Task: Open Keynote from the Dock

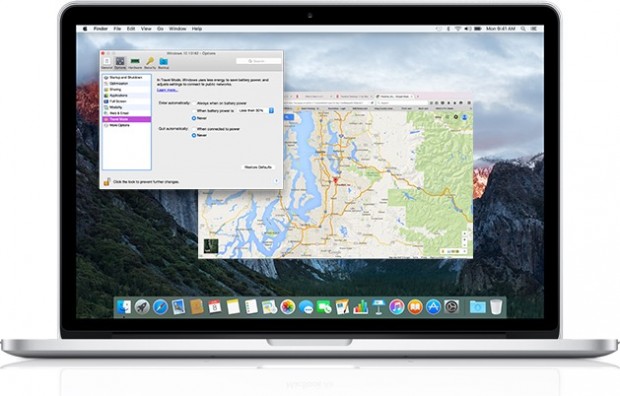Action: [x=378, y=307]
